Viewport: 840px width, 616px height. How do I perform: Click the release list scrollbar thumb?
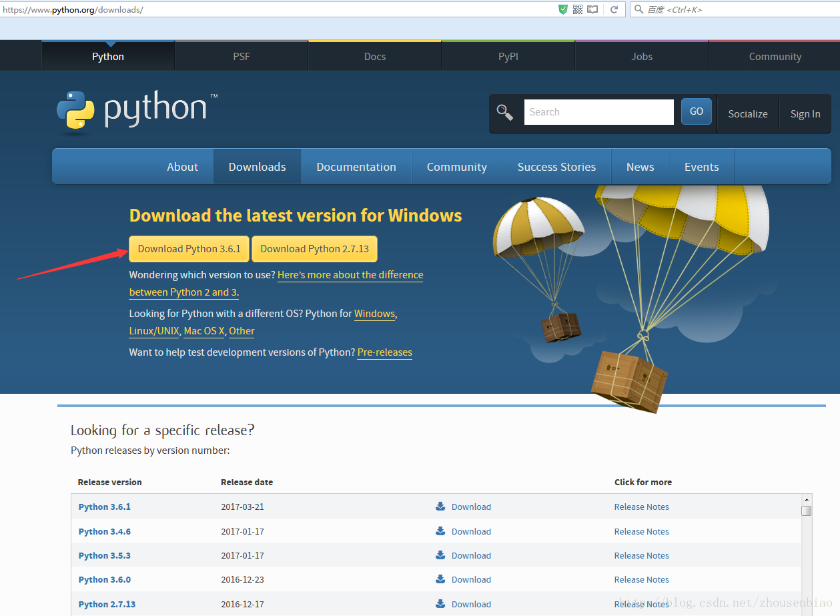807,511
